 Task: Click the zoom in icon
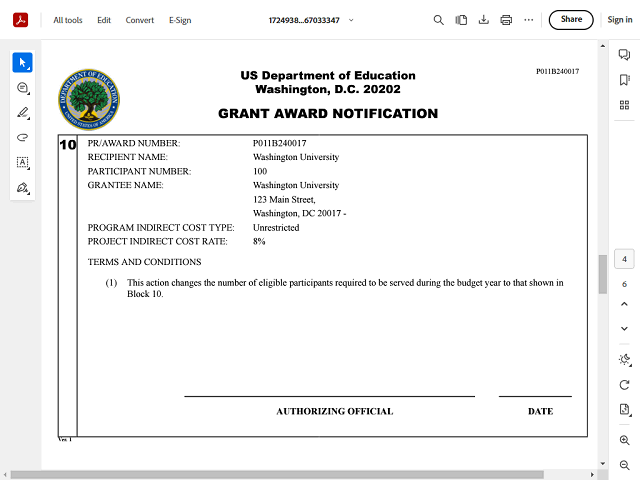point(624,440)
